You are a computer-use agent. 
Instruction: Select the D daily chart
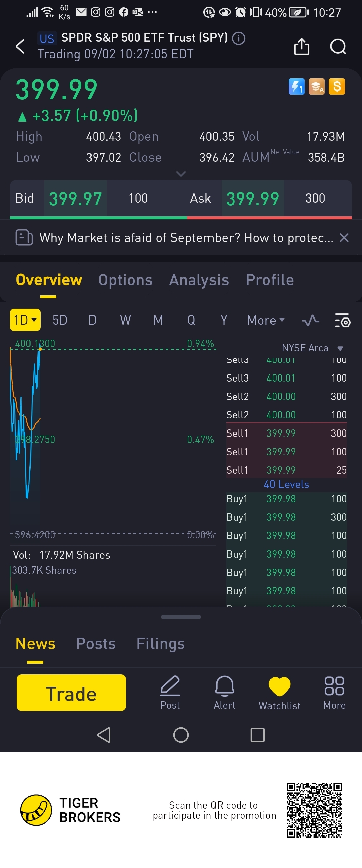coord(93,320)
